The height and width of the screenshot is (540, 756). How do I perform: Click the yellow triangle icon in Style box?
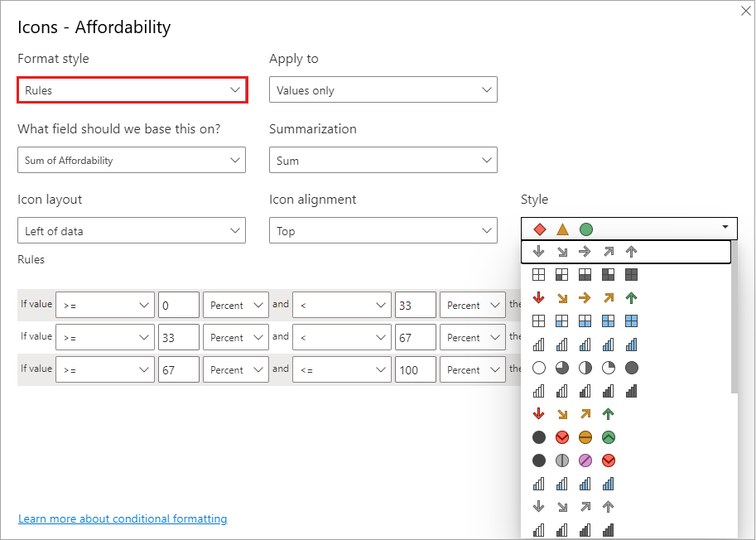tap(563, 229)
